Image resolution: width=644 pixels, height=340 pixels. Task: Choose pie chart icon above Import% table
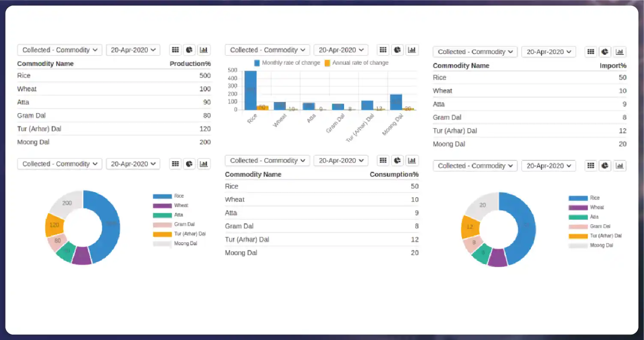point(605,51)
